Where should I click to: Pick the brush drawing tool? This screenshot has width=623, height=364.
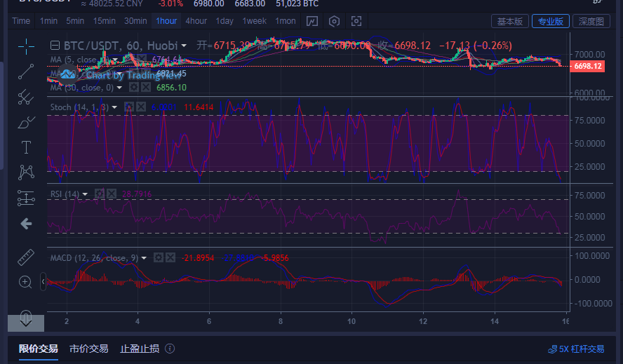tap(26, 123)
